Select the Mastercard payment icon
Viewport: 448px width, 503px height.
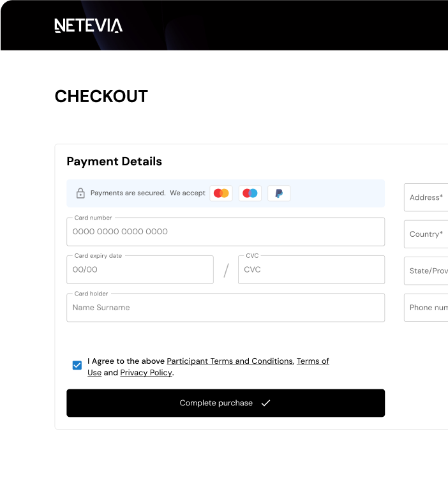click(x=221, y=193)
